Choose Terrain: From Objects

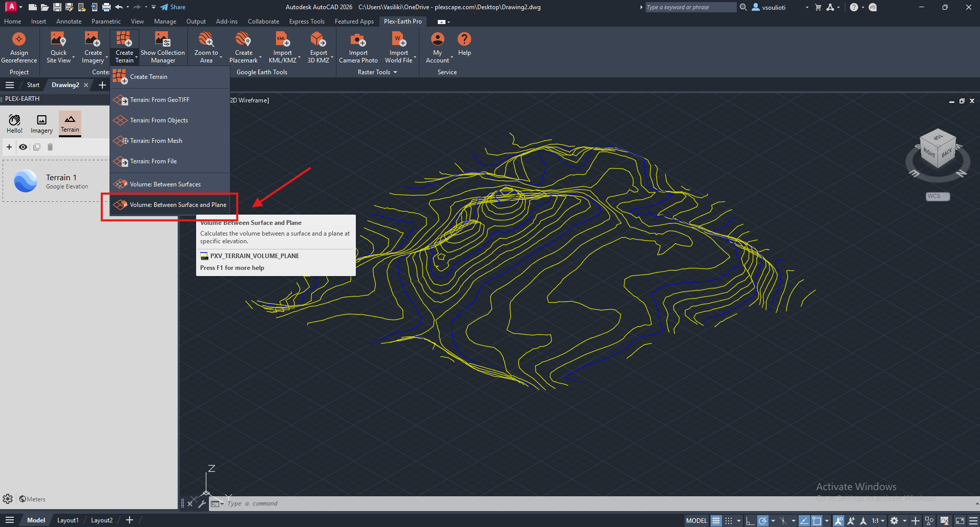(x=170, y=120)
